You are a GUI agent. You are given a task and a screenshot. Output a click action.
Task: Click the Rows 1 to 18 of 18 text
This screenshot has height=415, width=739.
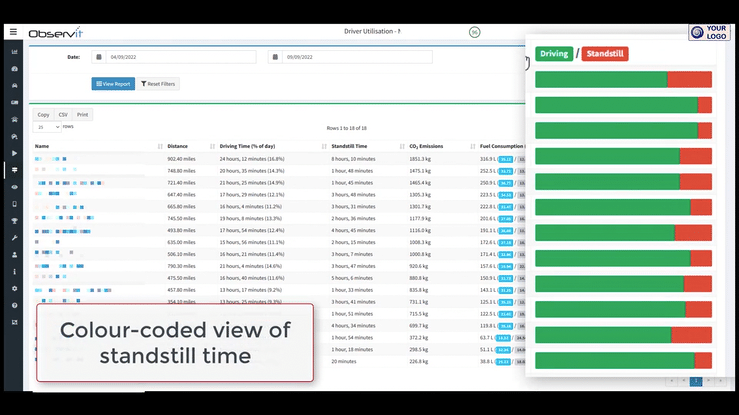coord(346,128)
